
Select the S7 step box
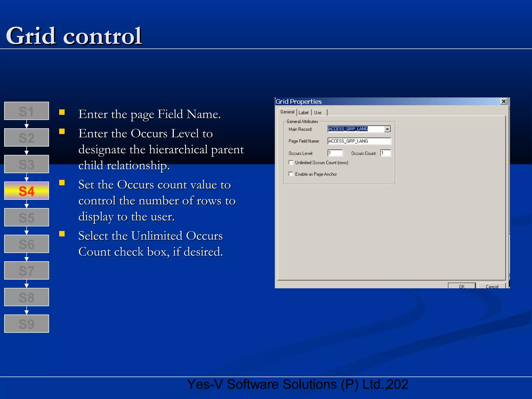(x=26, y=271)
